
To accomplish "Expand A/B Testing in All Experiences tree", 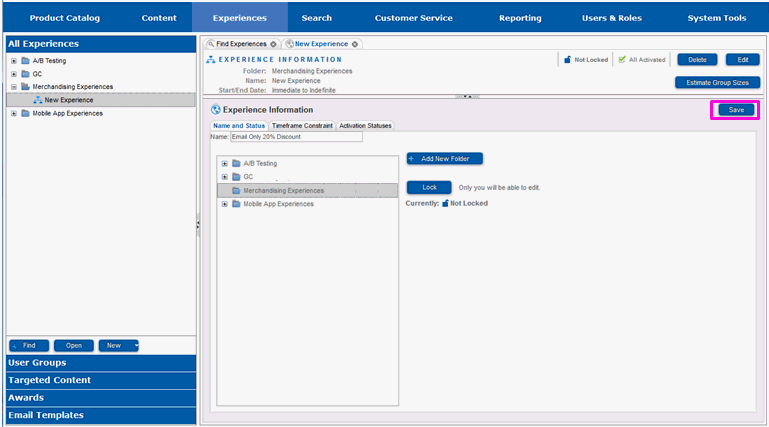I will click(x=14, y=61).
